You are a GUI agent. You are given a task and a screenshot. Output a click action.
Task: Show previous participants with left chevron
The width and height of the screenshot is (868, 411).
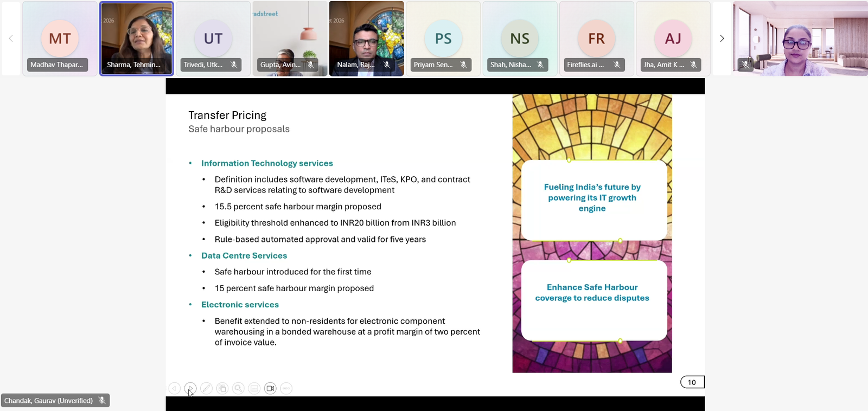point(11,38)
